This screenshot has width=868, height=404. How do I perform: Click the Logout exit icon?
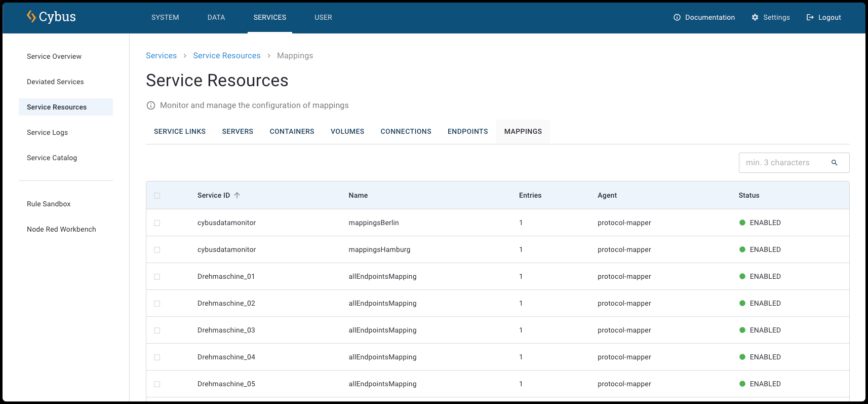click(810, 17)
